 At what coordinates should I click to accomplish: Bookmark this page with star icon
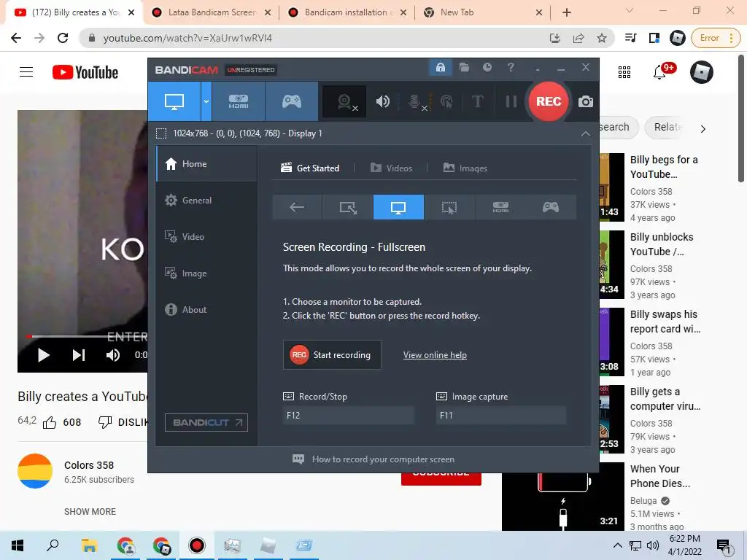(x=602, y=38)
